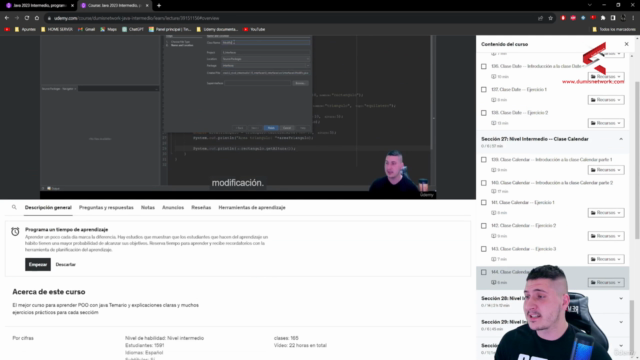Share this page from the address bar
The image size is (640, 360).
540,18
